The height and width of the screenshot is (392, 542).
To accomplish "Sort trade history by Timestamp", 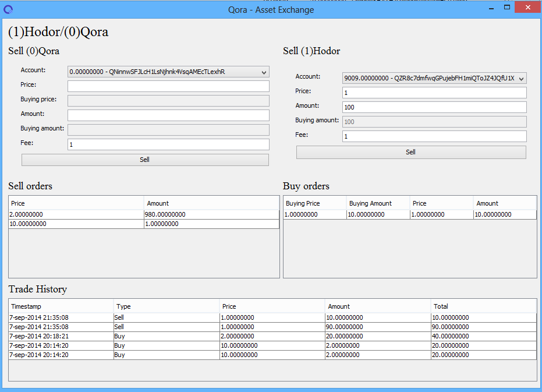I will click(x=61, y=306).
